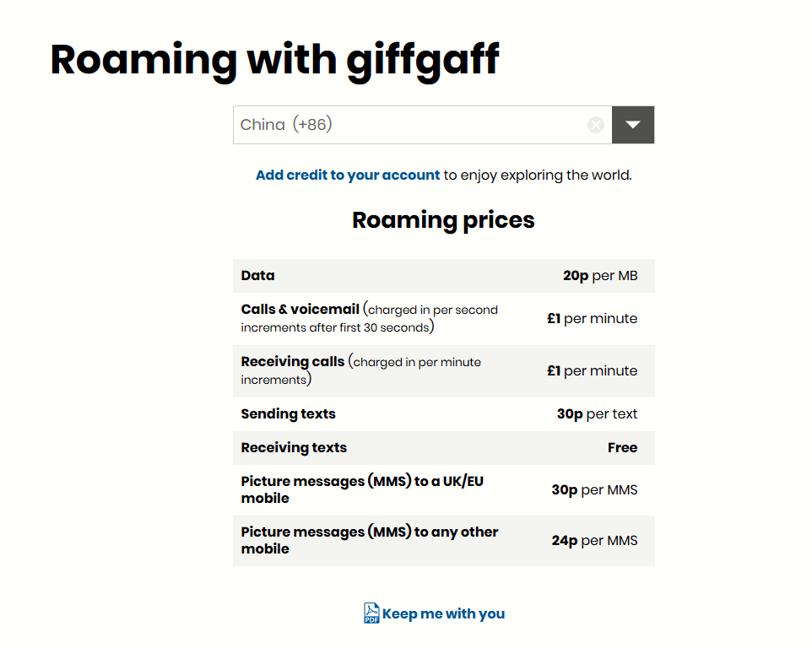This screenshot has width=812, height=648.
Task: Click the 24p per MMS price
Action: tap(594, 541)
